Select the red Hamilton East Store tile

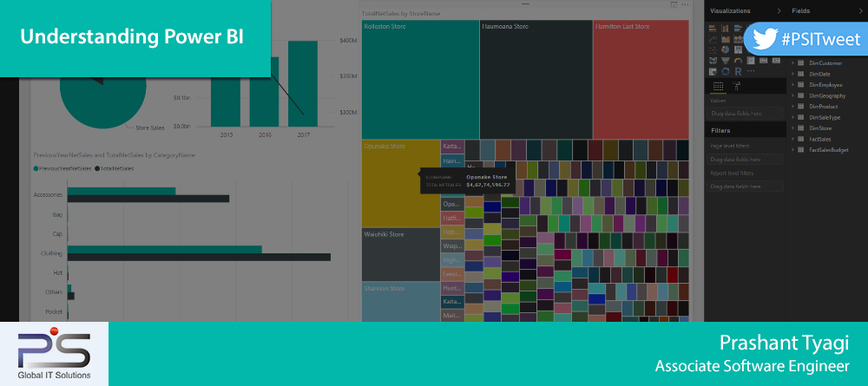click(641, 80)
